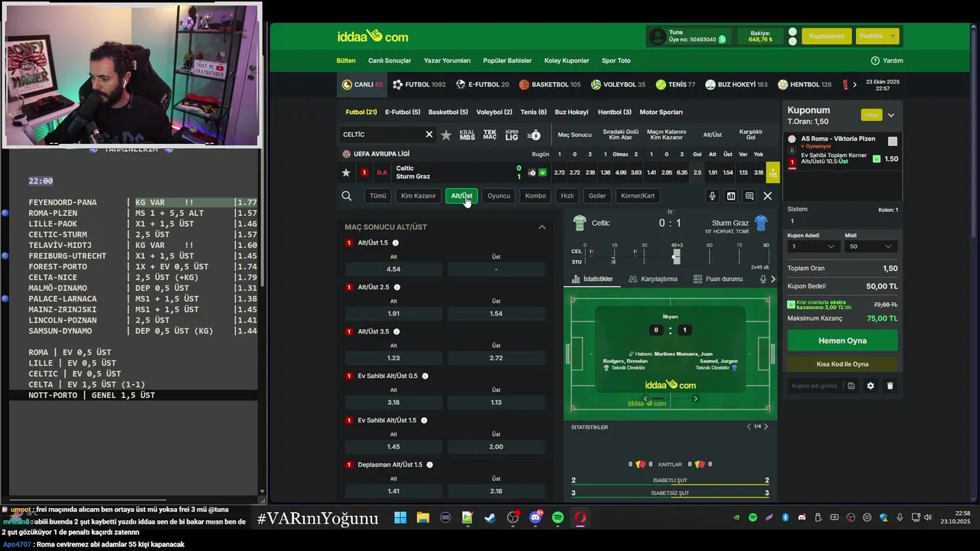Open the Yardım help icon

point(875,60)
